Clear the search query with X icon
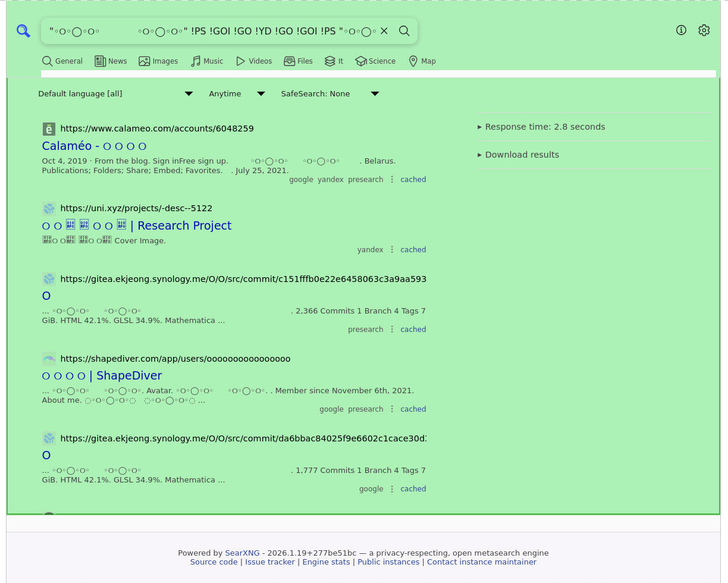Viewport: 728px width, 583px height. coord(384,31)
